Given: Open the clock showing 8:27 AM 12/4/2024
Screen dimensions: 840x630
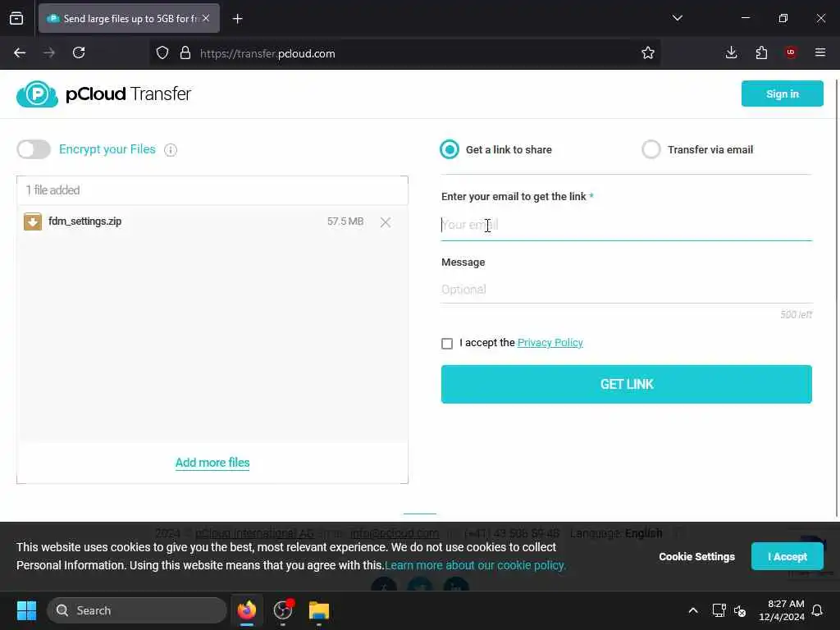Looking at the screenshot, I should point(781,610).
